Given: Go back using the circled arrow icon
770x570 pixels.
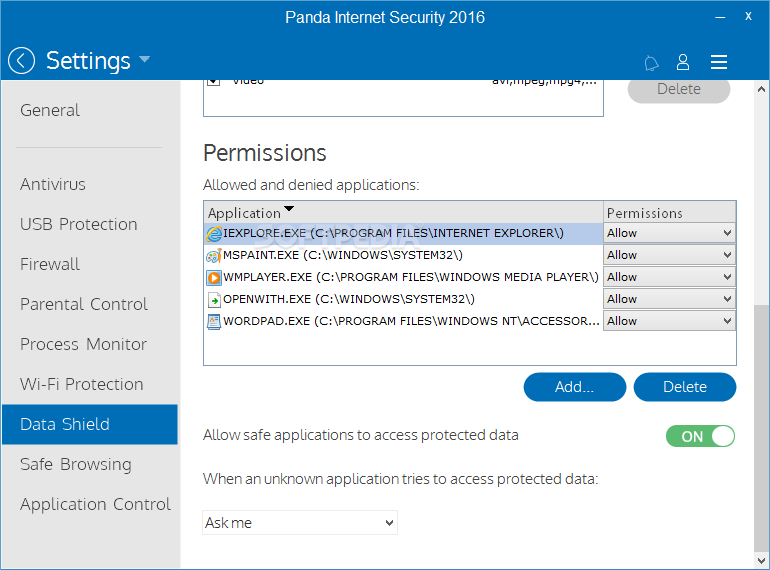Looking at the screenshot, I should pyautogui.click(x=22, y=61).
